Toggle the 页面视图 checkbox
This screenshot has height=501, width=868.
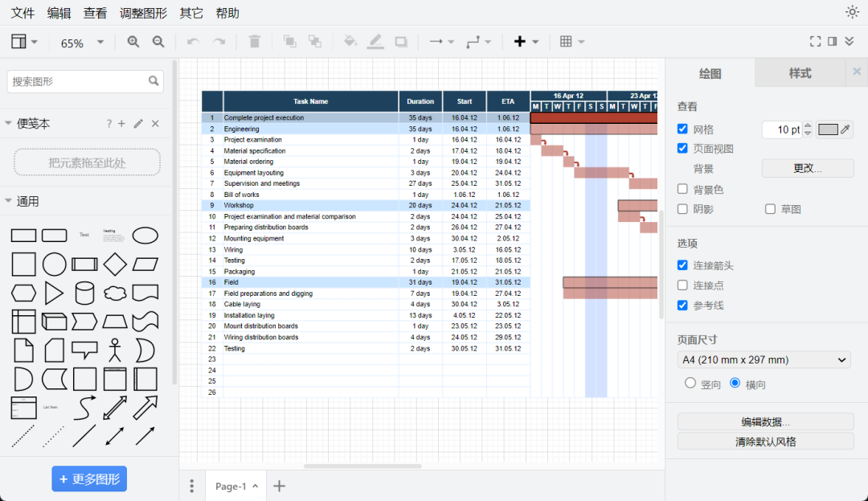(682, 148)
